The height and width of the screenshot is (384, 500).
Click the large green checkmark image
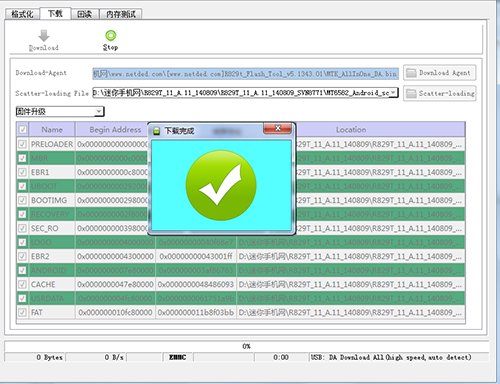(221, 185)
